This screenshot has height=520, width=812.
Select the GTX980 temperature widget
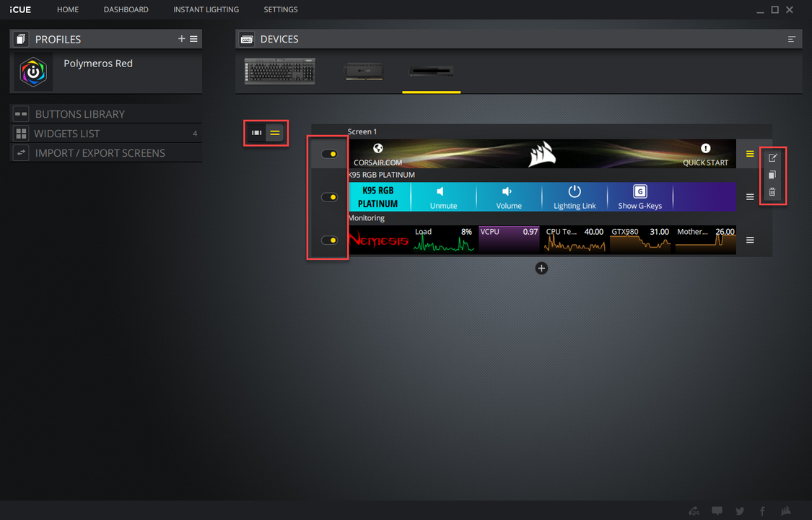(640, 240)
